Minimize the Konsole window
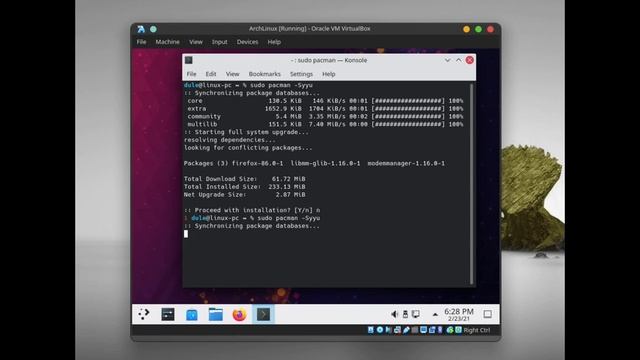 [x=447, y=60]
